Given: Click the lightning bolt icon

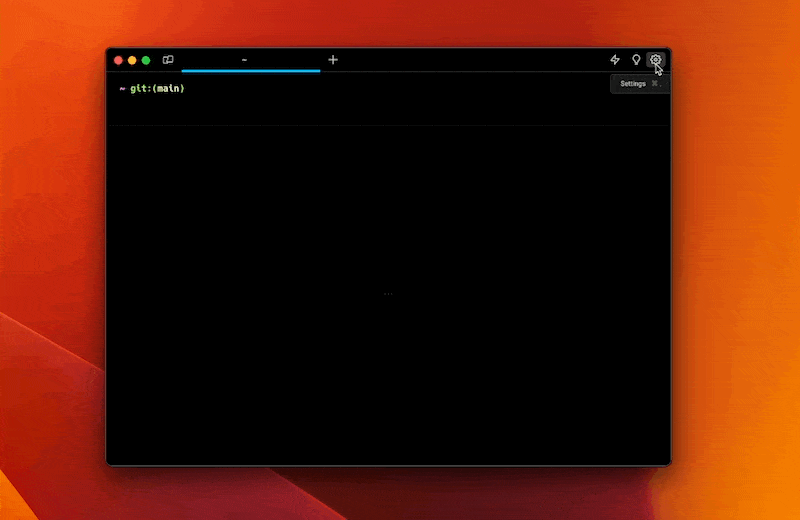Looking at the screenshot, I should pos(615,60).
